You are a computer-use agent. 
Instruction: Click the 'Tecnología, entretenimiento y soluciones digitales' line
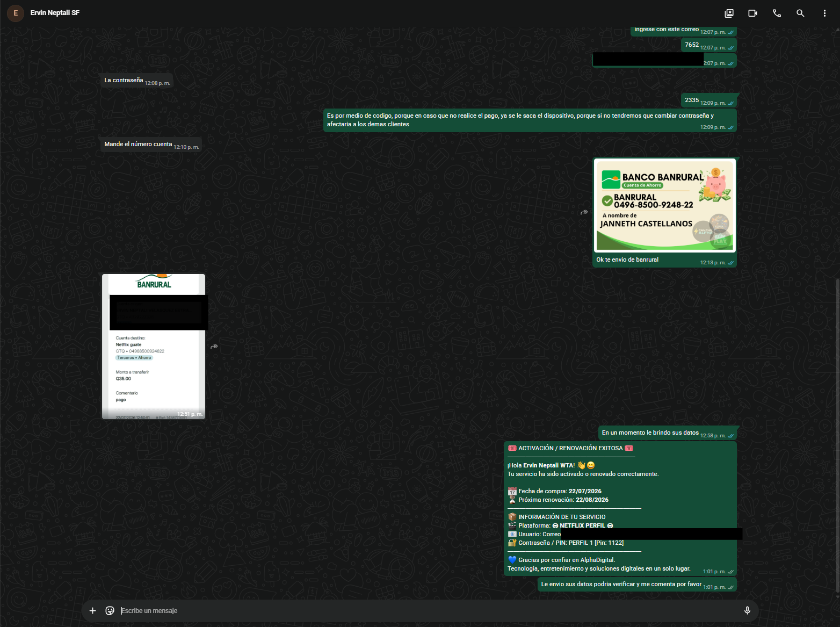[599, 568]
